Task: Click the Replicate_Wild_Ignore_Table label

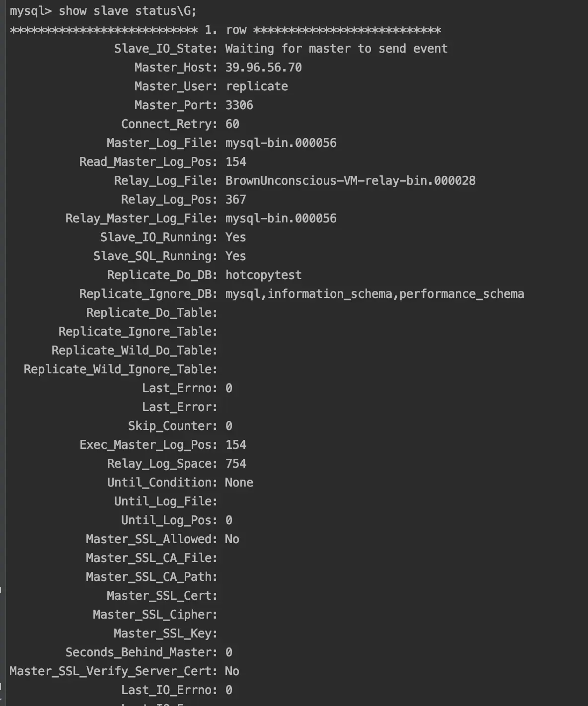Action: pyautogui.click(x=120, y=369)
